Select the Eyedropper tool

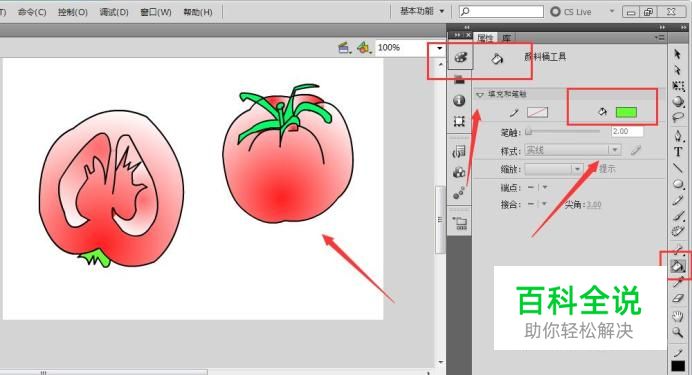pyautogui.click(x=678, y=282)
